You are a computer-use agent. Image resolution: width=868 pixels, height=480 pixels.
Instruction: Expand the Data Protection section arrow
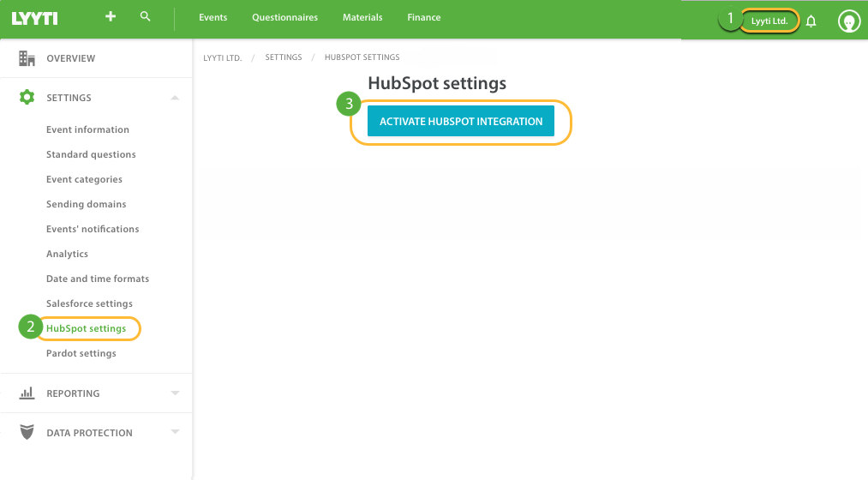(x=175, y=432)
